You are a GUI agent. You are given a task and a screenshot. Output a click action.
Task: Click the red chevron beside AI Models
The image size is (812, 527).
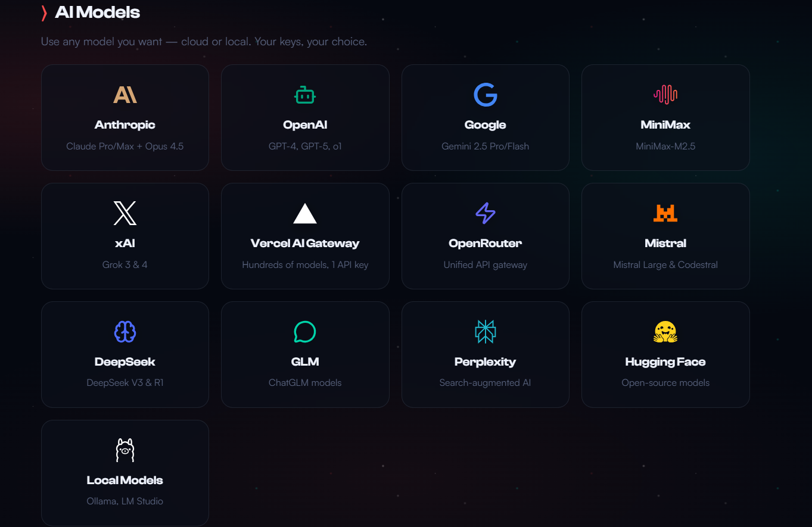(x=44, y=13)
